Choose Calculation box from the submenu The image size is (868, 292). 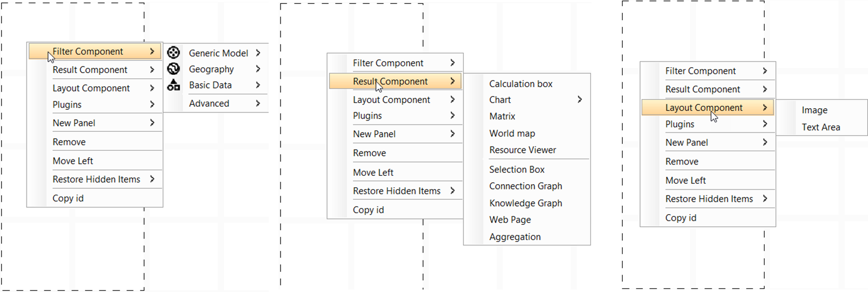pos(521,84)
